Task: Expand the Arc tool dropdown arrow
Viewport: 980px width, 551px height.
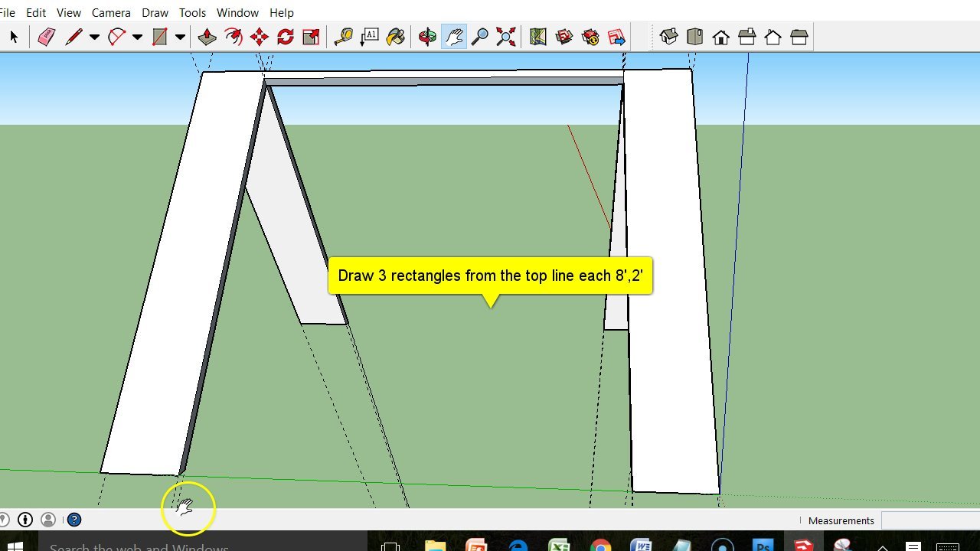Action: (x=137, y=37)
